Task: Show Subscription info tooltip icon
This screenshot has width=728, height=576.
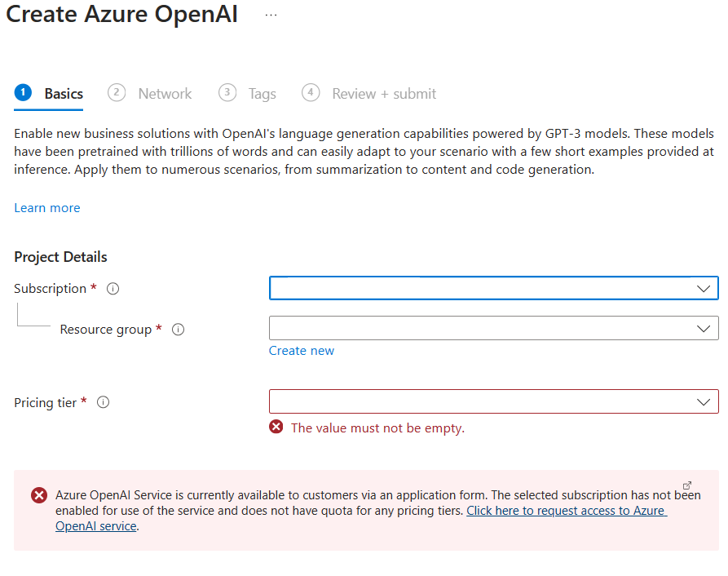Action: [x=113, y=289]
